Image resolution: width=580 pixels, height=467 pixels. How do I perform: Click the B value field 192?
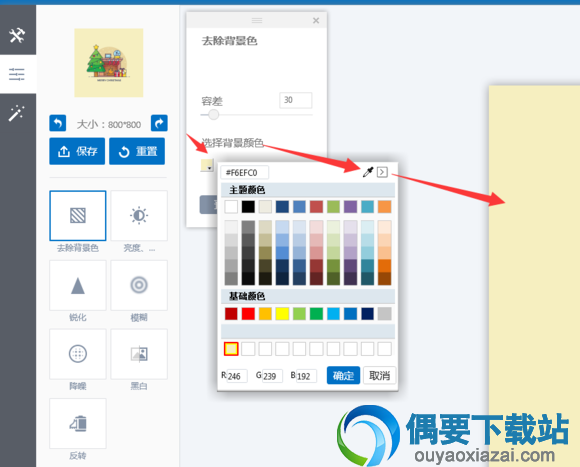[306, 376]
